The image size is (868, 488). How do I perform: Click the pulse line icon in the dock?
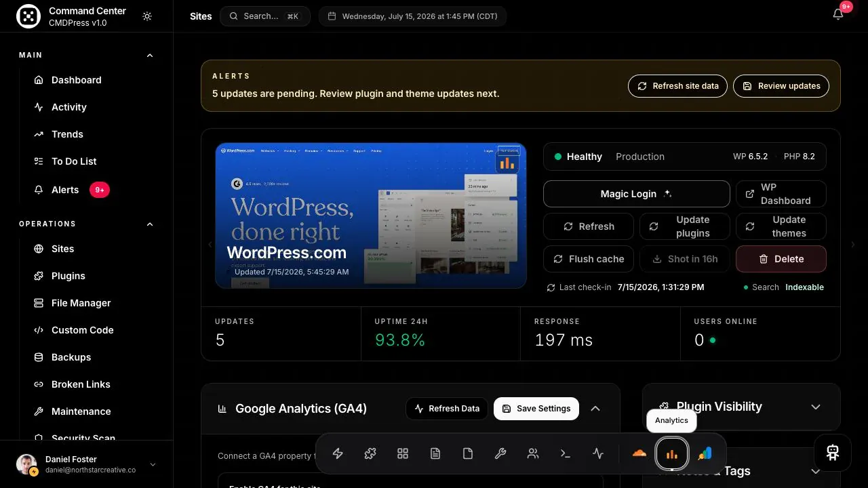[598, 454]
